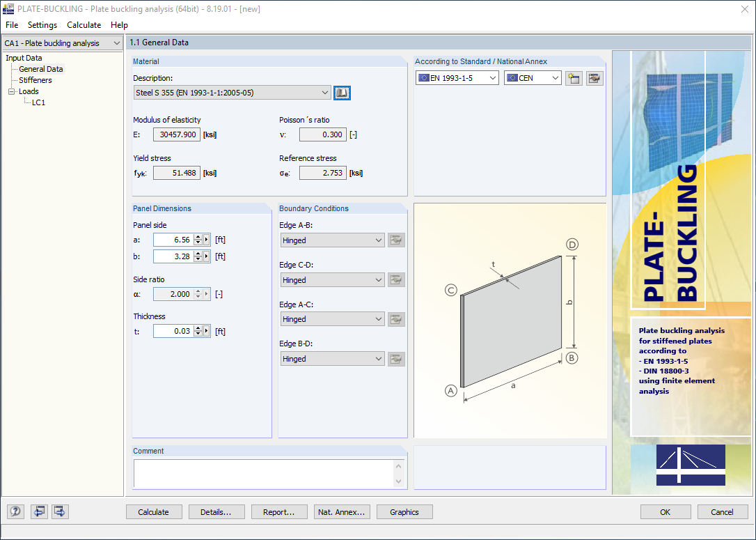Image resolution: width=756 pixels, height=540 pixels.
Task: Click the Dlubal logo thumbnail
Action: [x=690, y=465]
